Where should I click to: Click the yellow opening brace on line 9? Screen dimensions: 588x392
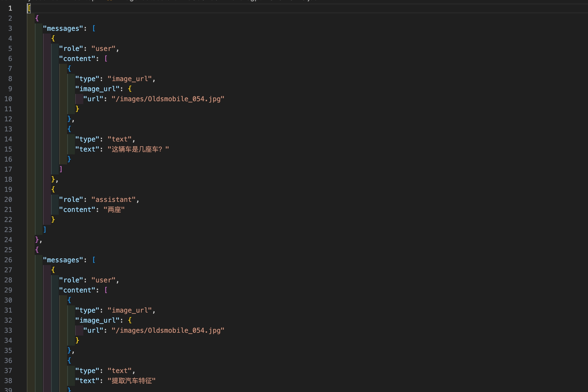coord(130,89)
